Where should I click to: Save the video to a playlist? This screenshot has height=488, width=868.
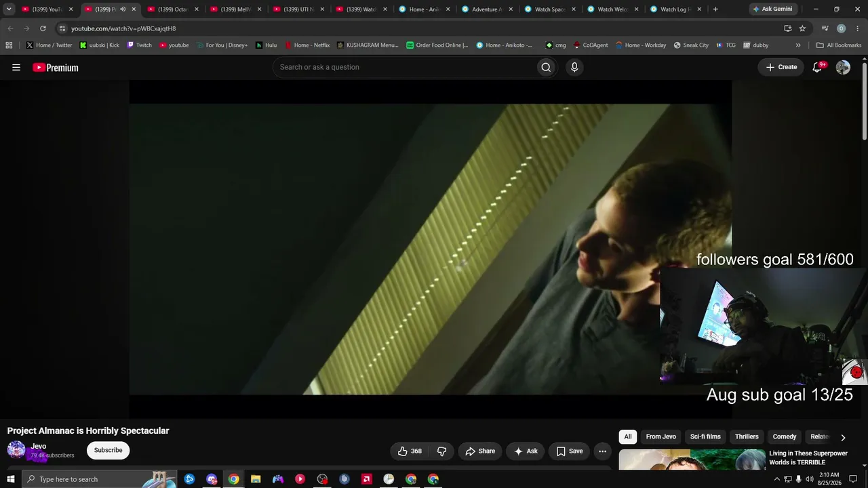(570, 451)
